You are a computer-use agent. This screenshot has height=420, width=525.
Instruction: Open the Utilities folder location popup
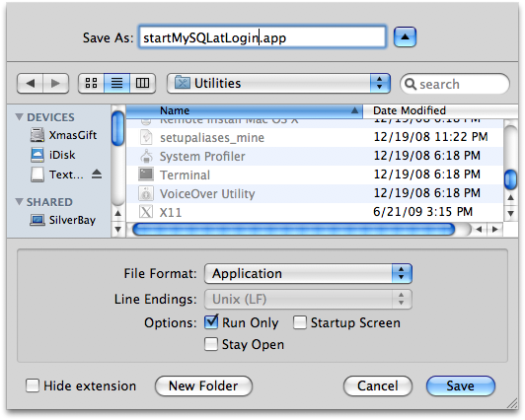point(278,83)
